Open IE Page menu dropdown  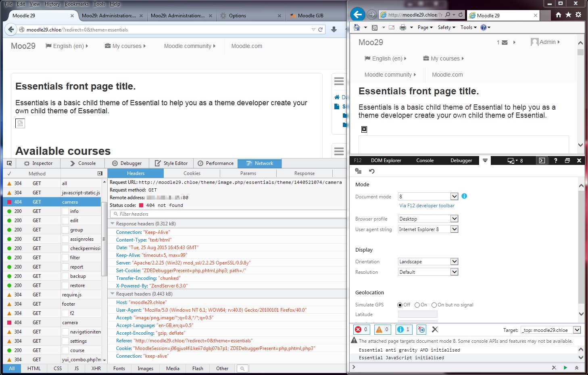(425, 27)
